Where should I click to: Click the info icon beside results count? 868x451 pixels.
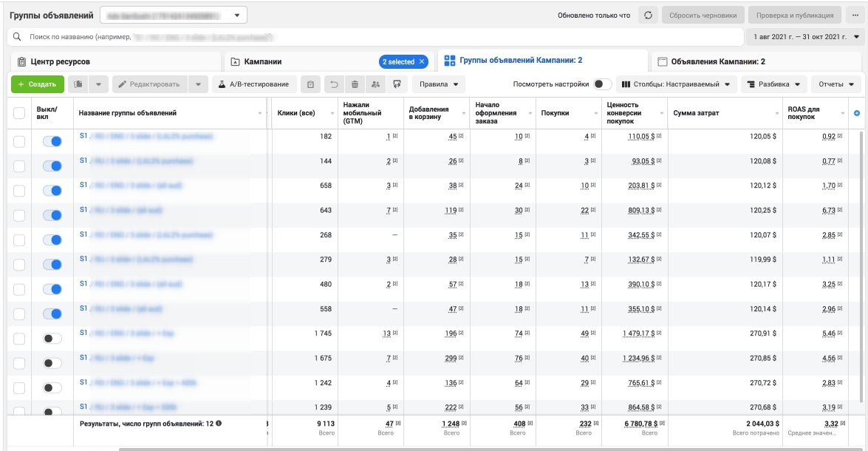click(x=219, y=424)
